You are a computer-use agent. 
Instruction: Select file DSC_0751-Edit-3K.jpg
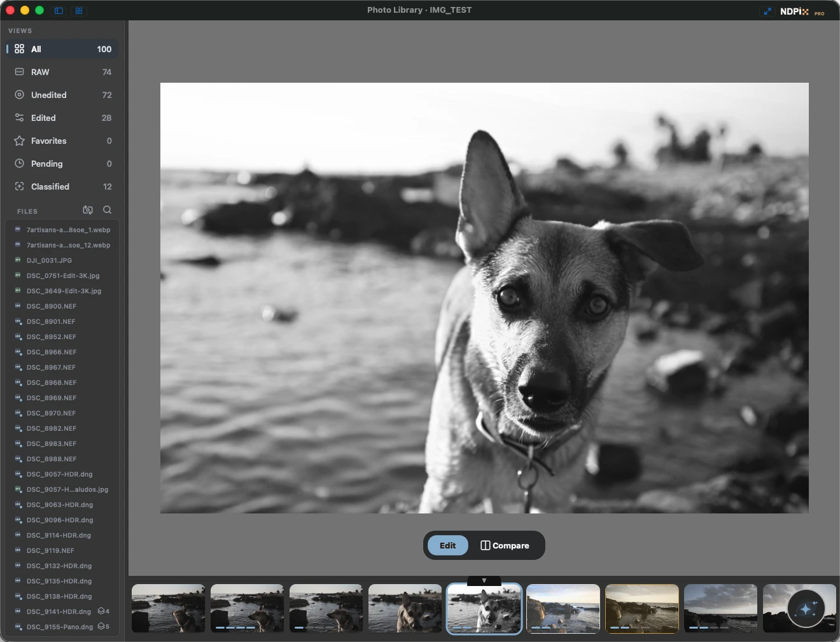pos(62,276)
